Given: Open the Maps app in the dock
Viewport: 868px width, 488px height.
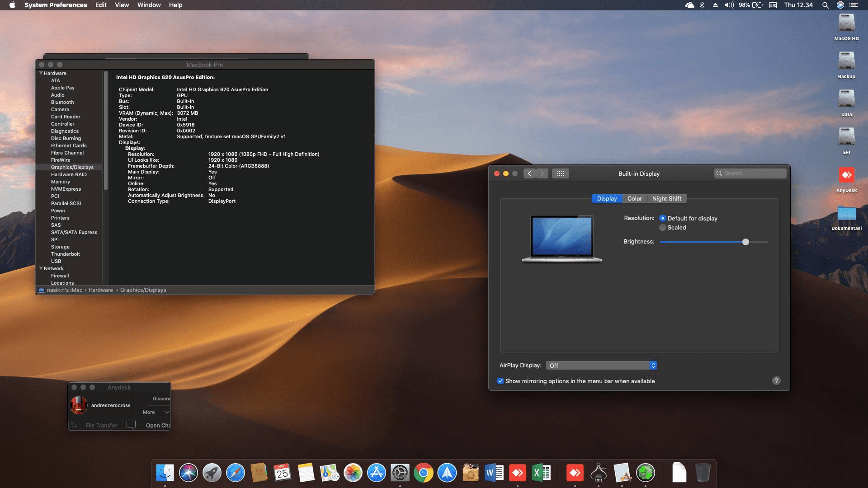Looking at the screenshot, I should click(x=330, y=473).
